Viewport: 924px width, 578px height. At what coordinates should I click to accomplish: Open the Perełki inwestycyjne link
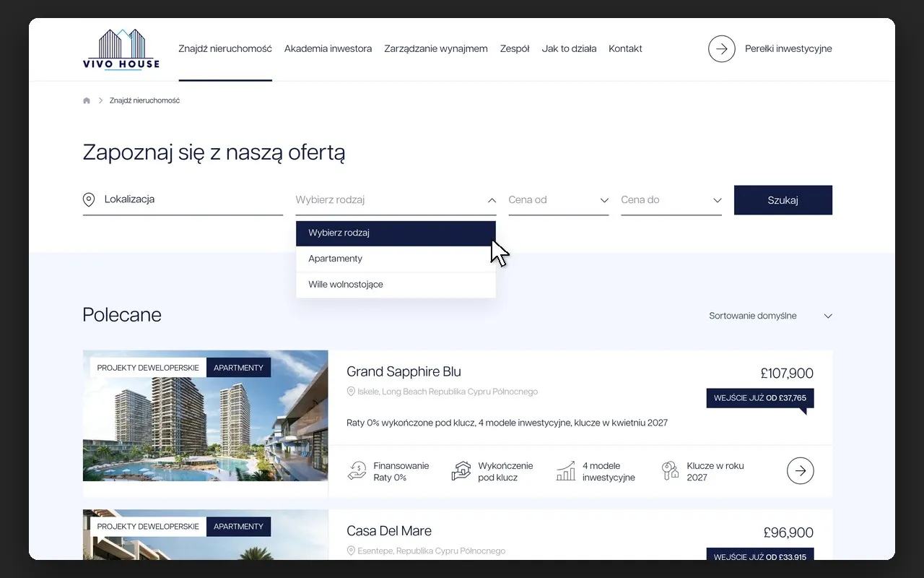(x=788, y=49)
